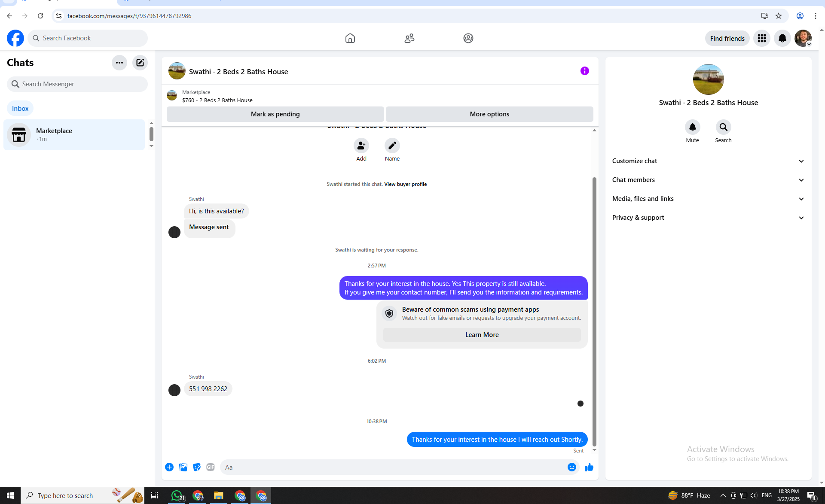Click the chat list scrollbar thumb
The height and width of the screenshot is (504, 825).
(x=151, y=134)
